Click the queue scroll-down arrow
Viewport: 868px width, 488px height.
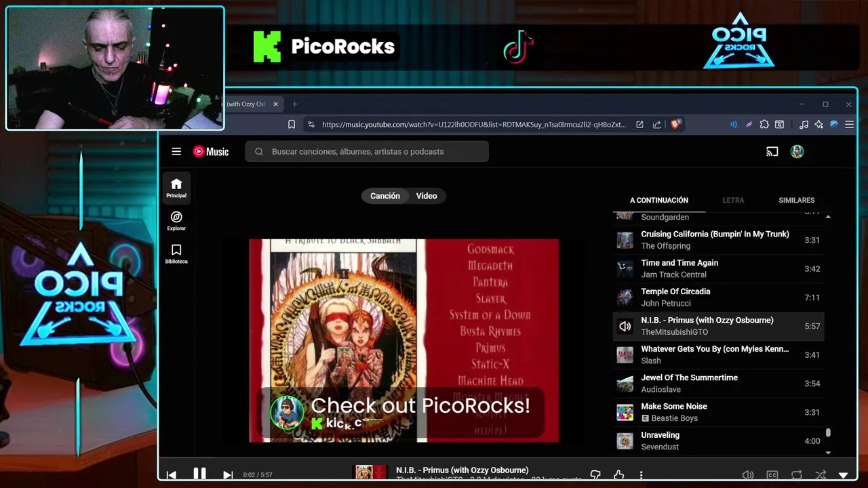(828, 452)
